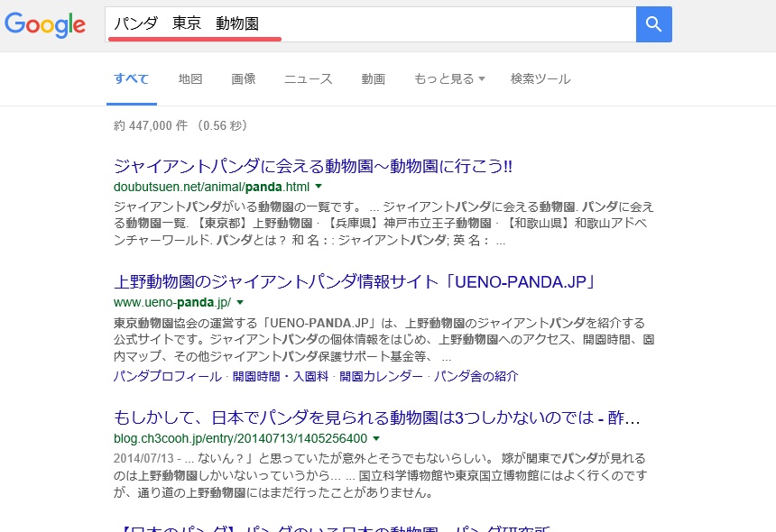Expand arrow next to blog.ch3cooh.jp URL

coord(376,438)
